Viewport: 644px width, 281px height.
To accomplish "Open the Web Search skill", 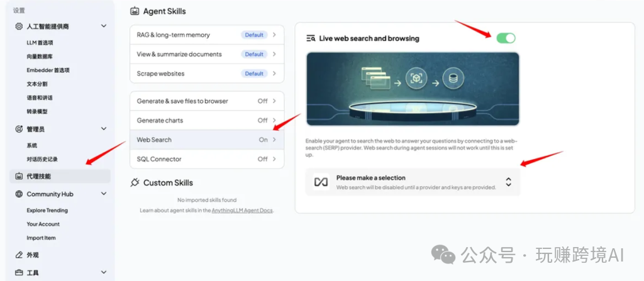I will [x=206, y=140].
